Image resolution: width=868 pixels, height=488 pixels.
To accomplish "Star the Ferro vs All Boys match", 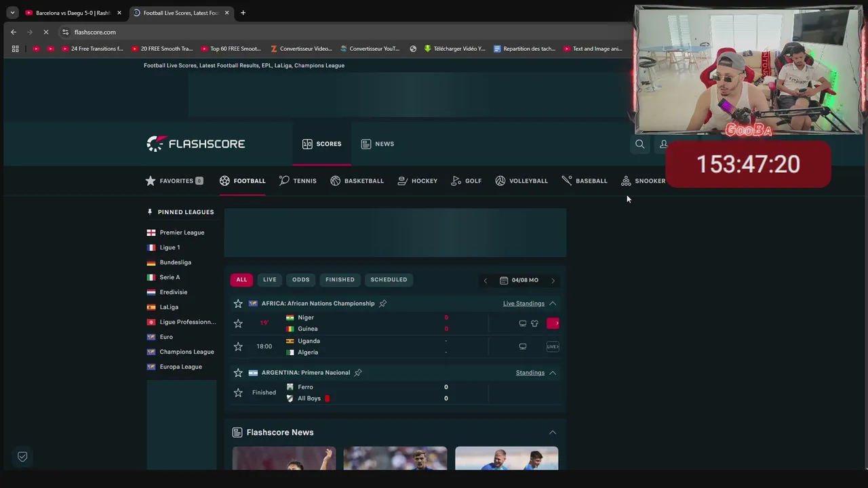I will [x=238, y=392].
